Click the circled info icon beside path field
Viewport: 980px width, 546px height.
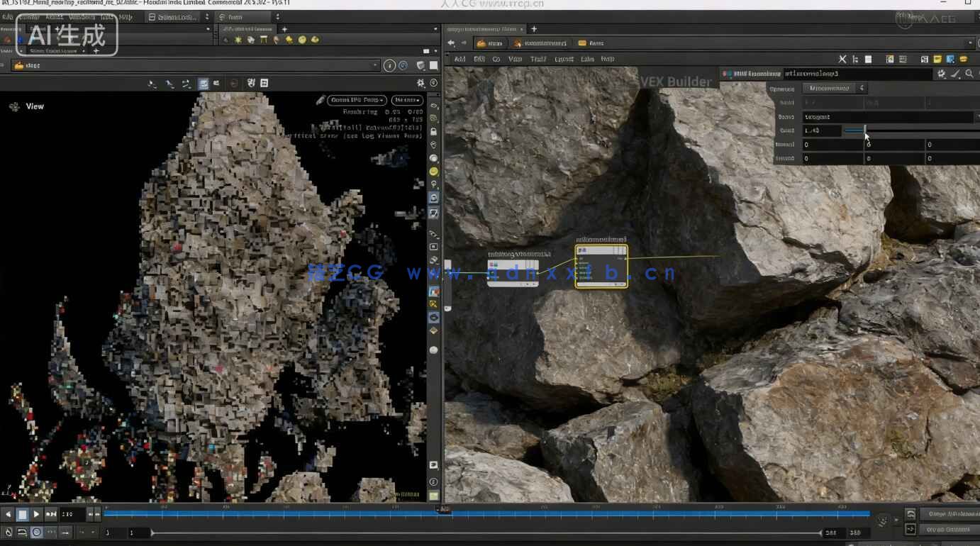(389, 65)
